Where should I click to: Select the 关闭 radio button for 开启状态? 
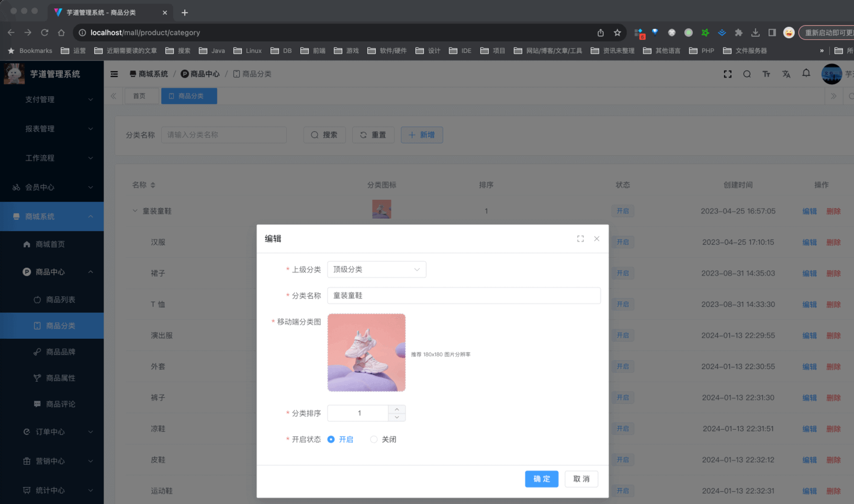tap(374, 439)
